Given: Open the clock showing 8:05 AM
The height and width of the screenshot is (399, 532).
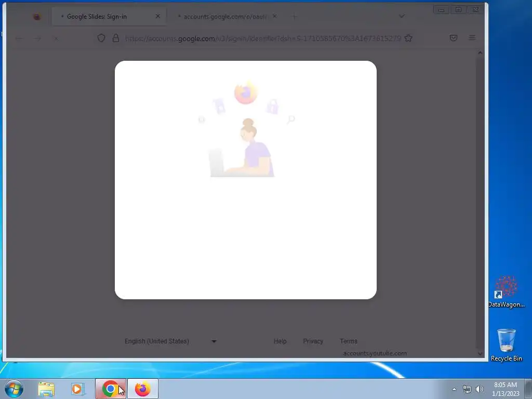Looking at the screenshot, I should pos(506,389).
